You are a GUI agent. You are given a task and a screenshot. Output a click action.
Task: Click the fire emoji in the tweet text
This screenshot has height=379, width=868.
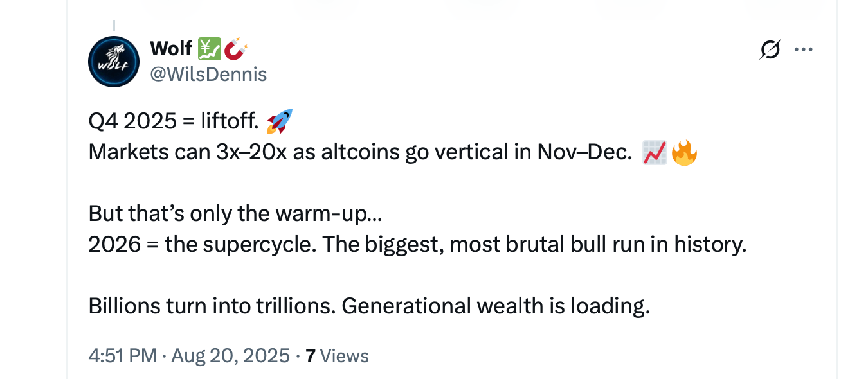(x=684, y=152)
